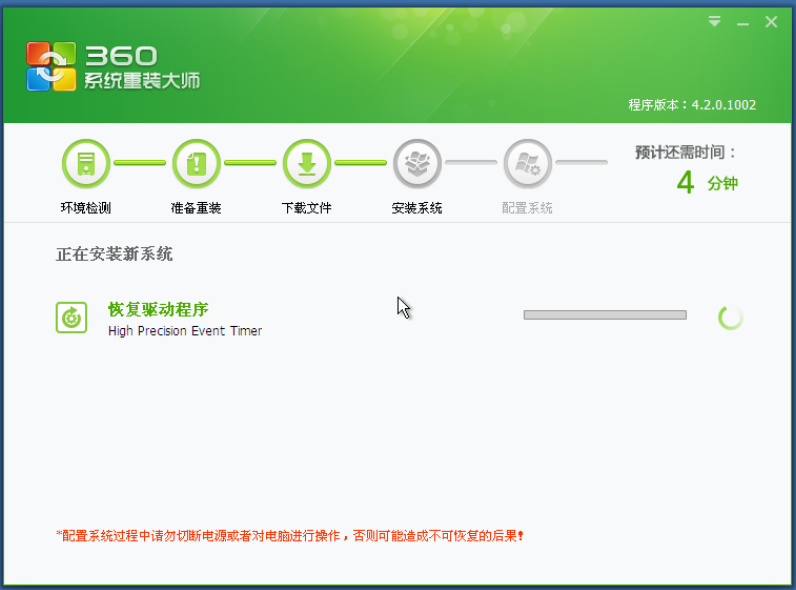796x590 pixels.
Task: Click the driver restore progress bar
Action: tap(605, 315)
